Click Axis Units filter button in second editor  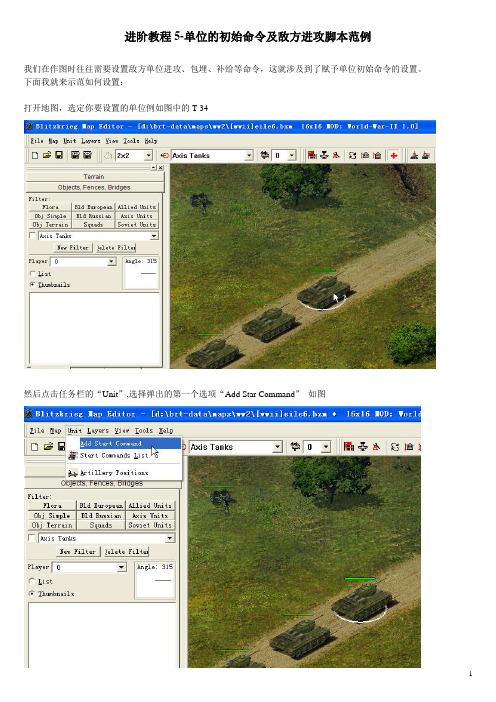coord(150,515)
